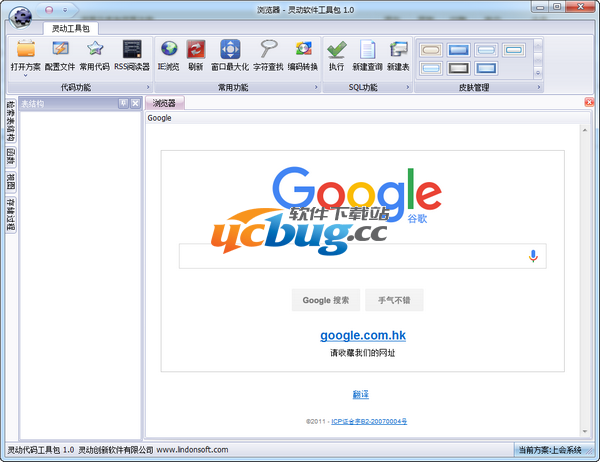Expand the 打开方案 dropdown arrow

[x=26, y=75]
